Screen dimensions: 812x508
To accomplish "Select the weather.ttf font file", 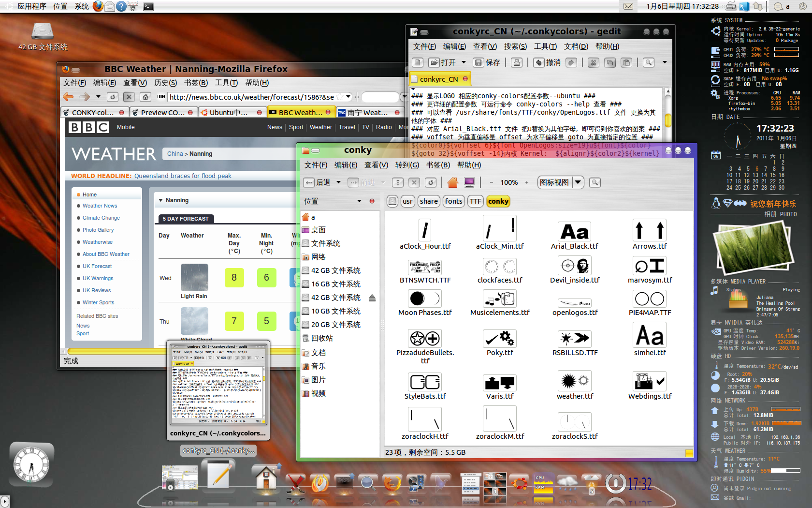I will click(575, 386).
